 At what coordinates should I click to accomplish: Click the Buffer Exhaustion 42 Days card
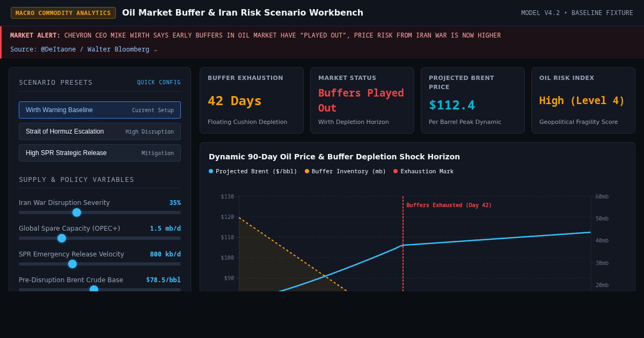coord(252,100)
